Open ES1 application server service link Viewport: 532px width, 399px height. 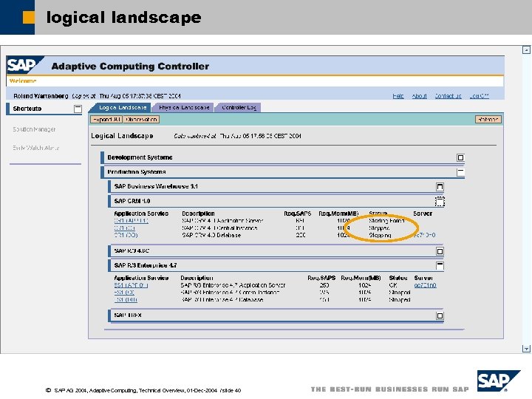coord(131,285)
